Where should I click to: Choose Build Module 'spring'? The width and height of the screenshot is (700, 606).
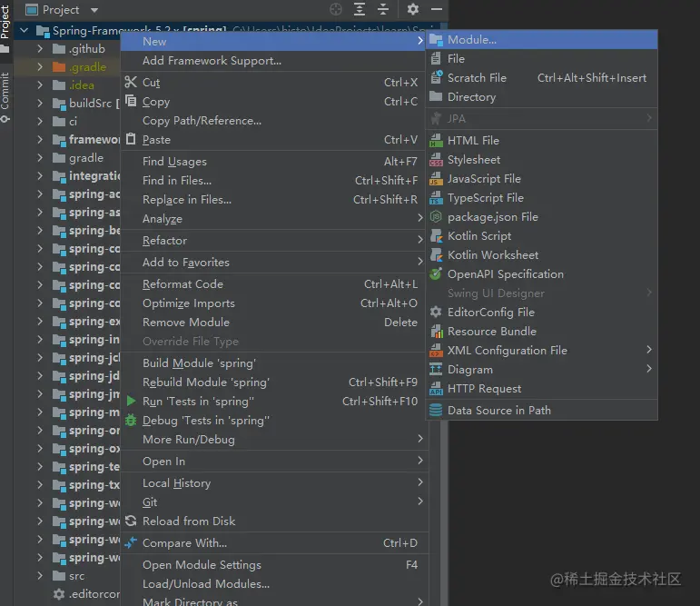coord(273,363)
